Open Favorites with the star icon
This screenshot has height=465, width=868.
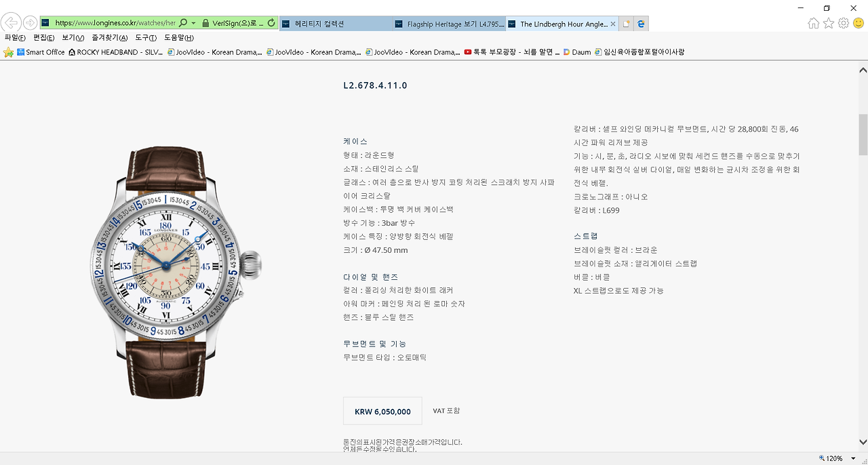tap(829, 23)
